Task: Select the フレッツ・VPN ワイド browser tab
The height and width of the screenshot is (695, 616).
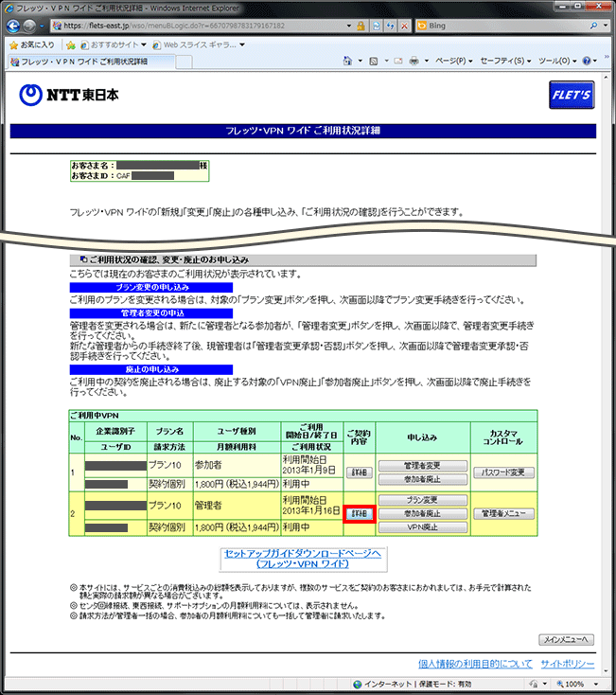Action: tap(91, 62)
